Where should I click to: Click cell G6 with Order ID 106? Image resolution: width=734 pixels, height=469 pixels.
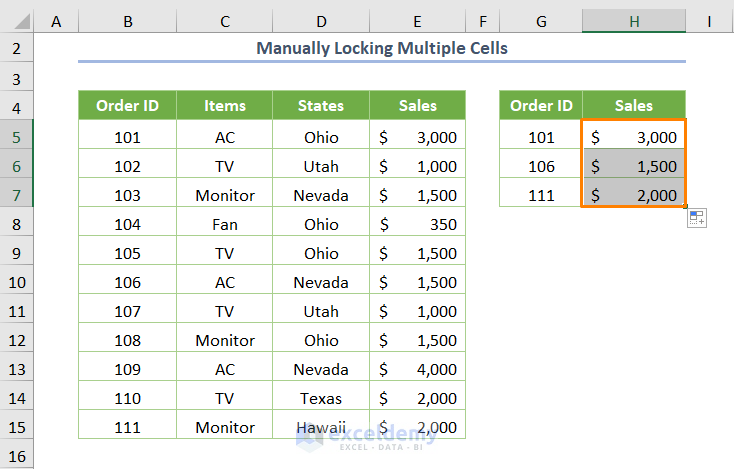click(x=541, y=166)
